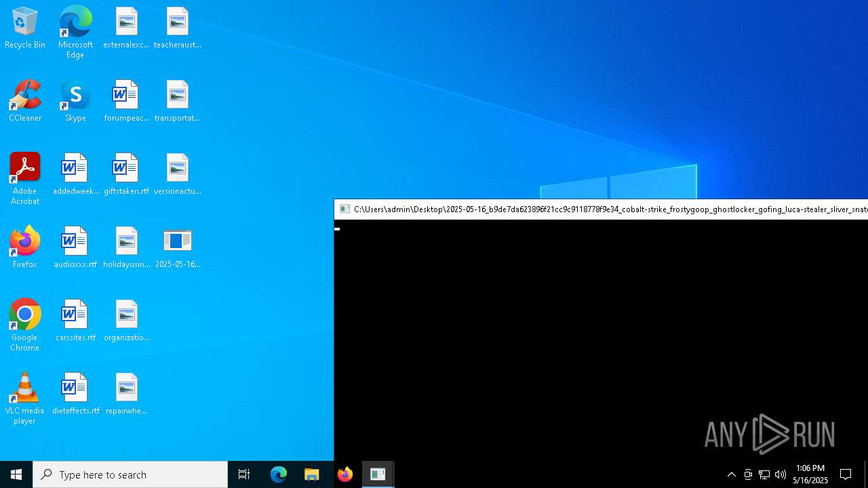Select dieteffects.rtf document icon

(x=75, y=394)
